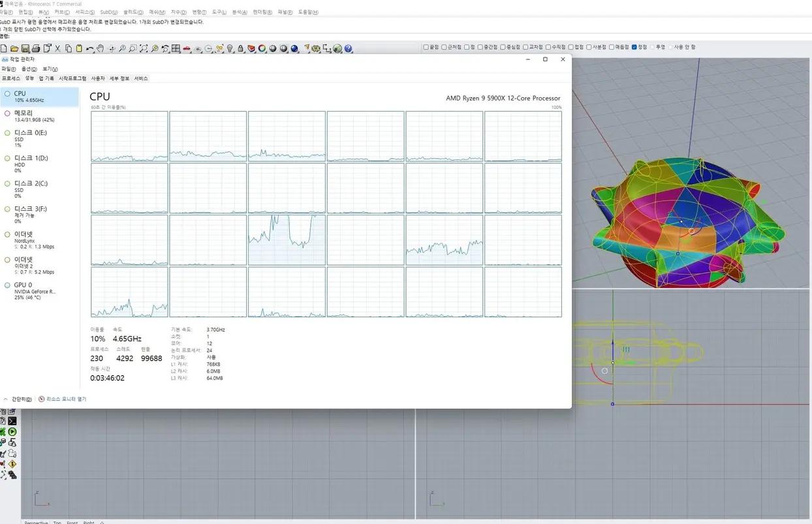Click the yellow warning diamond icon in left toolbar
The height and width of the screenshot is (524, 812).
[x=11, y=465]
